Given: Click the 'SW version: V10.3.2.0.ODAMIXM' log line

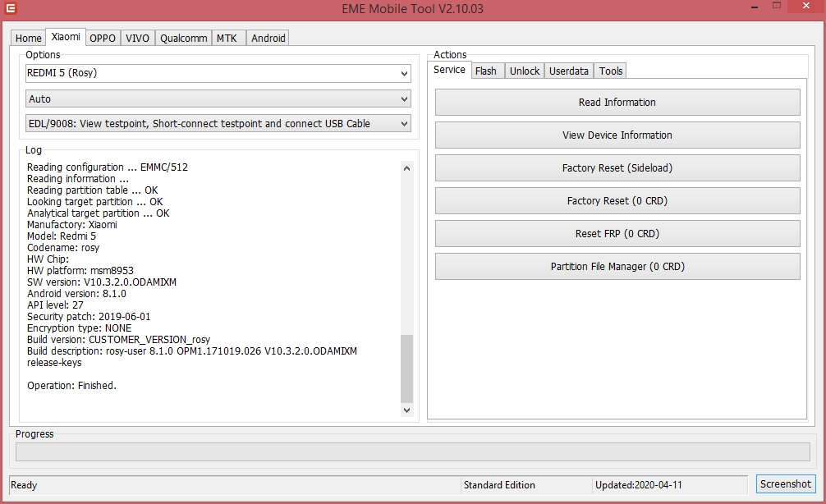Looking at the screenshot, I should point(102,282).
